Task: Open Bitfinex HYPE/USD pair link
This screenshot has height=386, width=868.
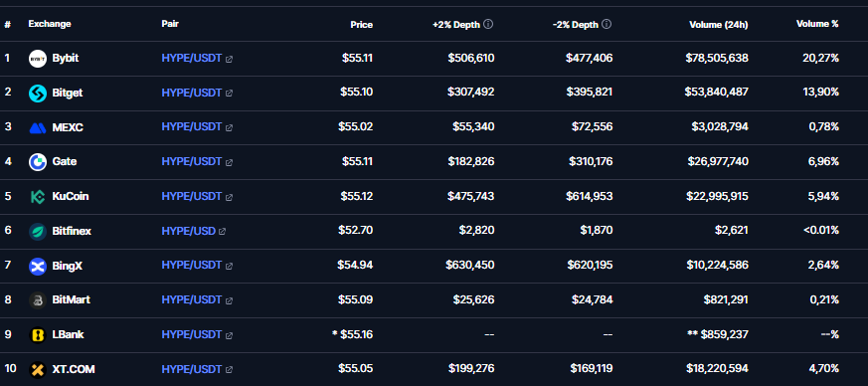Action: (x=188, y=231)
